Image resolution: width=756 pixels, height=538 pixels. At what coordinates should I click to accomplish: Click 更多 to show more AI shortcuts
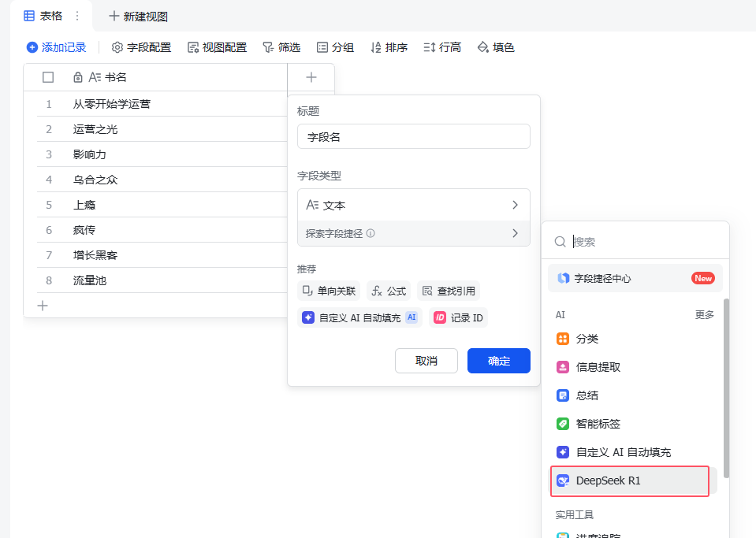[702, 314]
